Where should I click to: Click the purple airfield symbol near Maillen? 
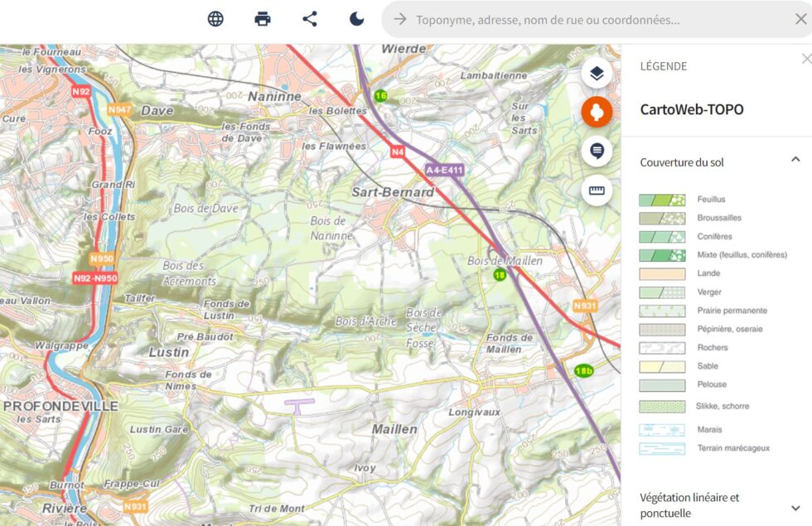tap(299, 406)
